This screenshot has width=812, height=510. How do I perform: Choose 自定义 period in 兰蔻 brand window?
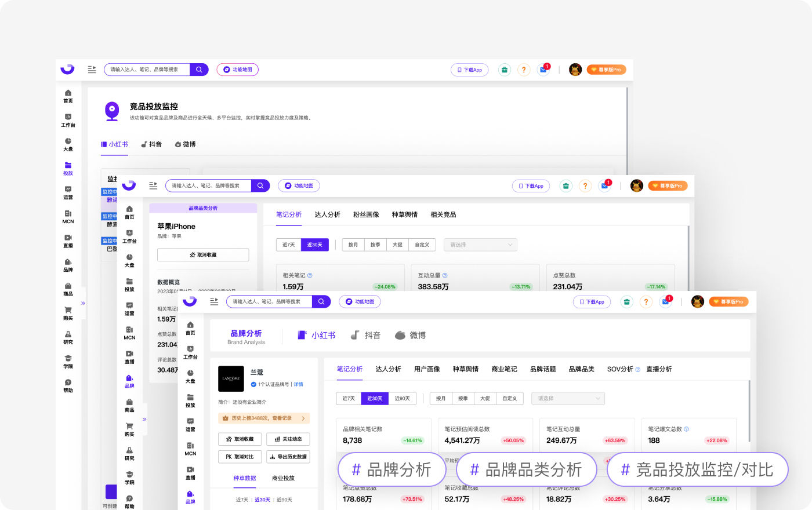pos(509,399)
